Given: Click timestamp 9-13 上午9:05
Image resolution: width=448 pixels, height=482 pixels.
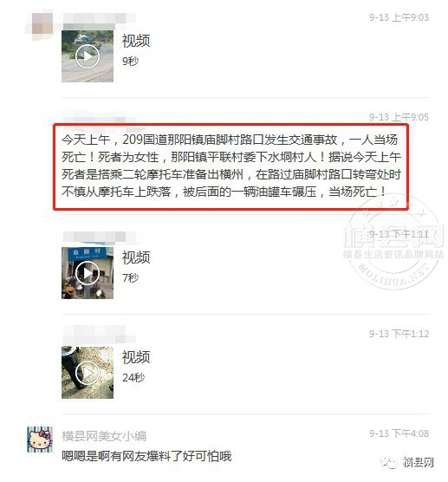Looking at the screenshot, I should point(399,117).
